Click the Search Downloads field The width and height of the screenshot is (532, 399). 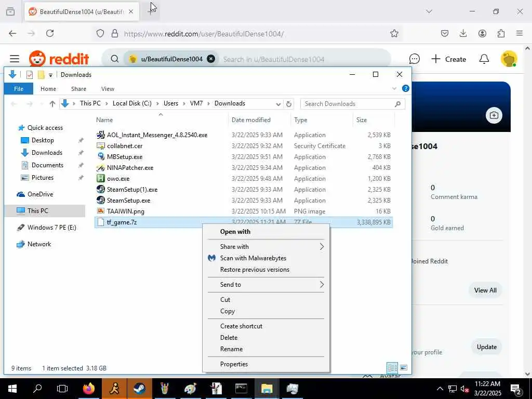point(353,104)
